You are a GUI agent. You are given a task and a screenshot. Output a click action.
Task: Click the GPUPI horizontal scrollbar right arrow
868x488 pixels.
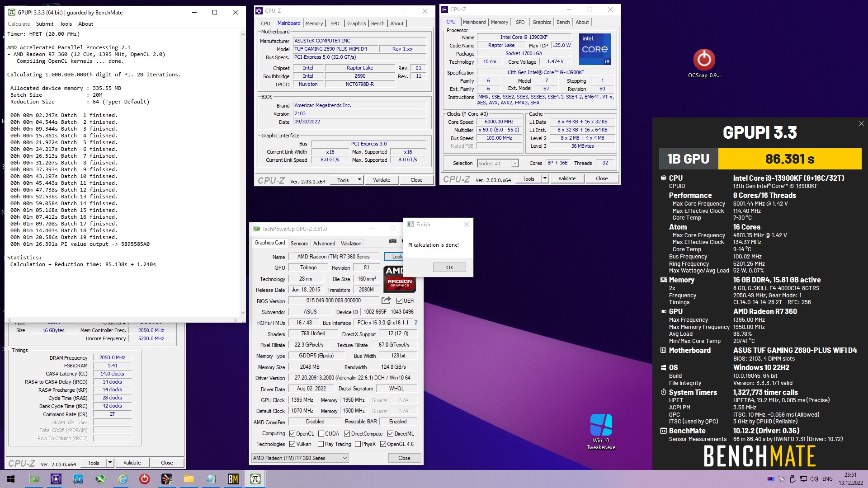click(236, 320)
